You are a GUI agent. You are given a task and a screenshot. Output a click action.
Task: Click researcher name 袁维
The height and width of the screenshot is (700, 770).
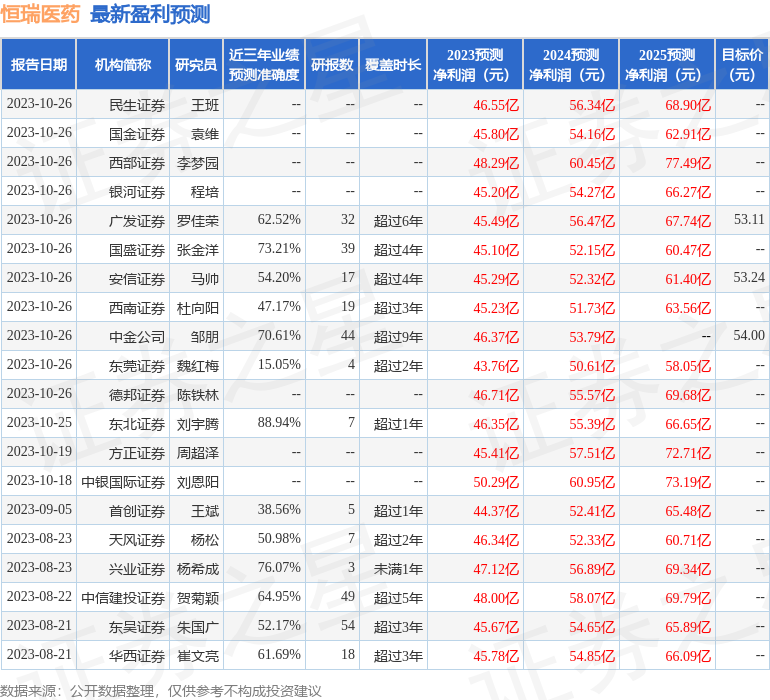(205, 134)
